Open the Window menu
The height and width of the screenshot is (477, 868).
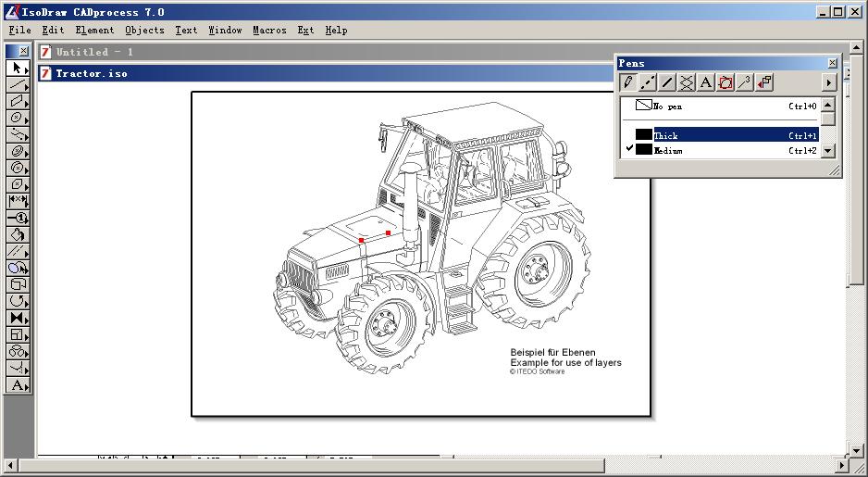(x=225, y=31)
